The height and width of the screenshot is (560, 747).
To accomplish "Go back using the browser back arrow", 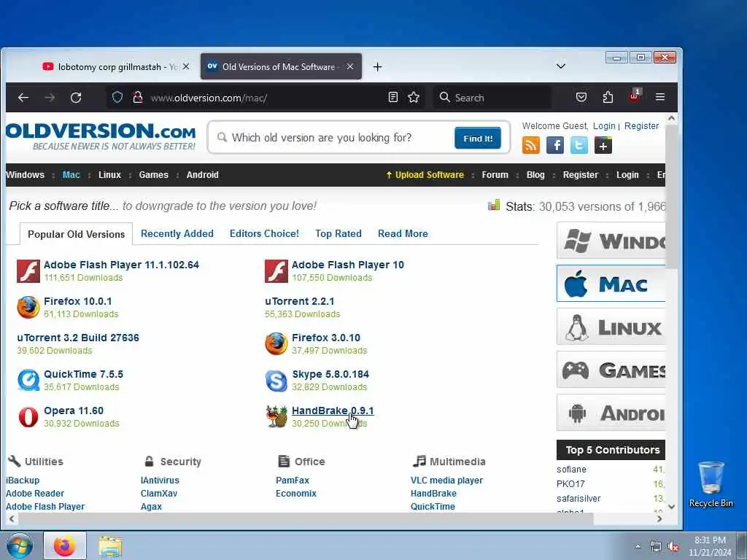I will point(23,98).
